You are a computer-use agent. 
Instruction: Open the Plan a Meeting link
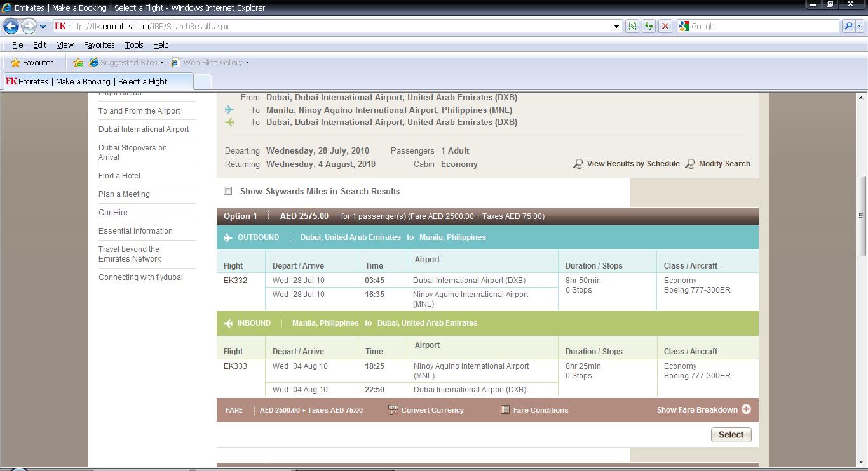click(x=124, y=194)
